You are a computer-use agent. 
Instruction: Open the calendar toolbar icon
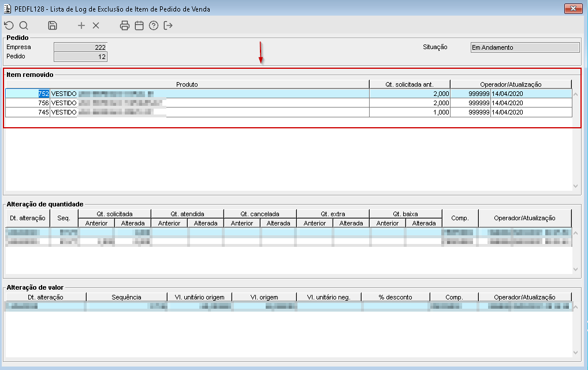click(x=139, y=25)
